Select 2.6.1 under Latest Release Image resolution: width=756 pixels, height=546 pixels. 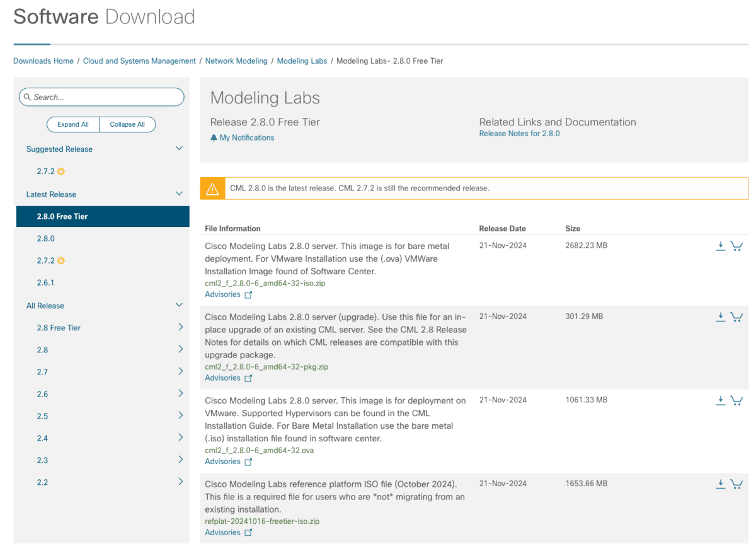45,282
